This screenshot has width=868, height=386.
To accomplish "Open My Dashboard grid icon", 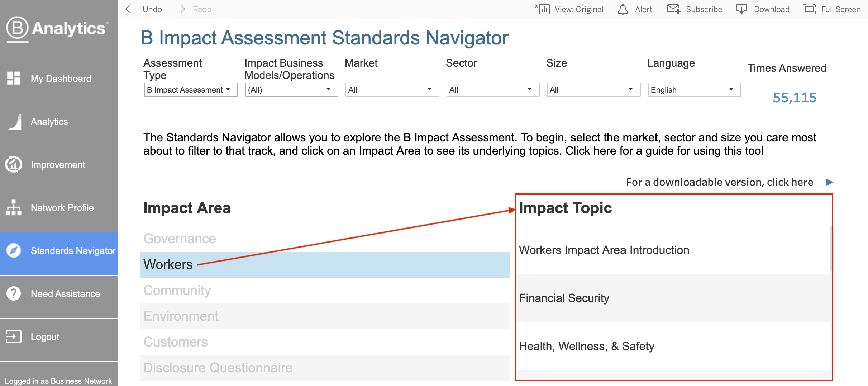I will [14, 78].
